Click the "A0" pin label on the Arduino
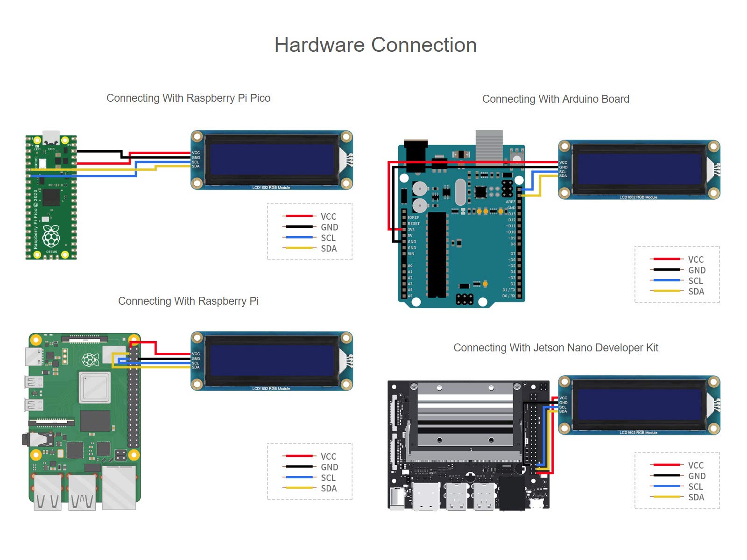Viewport: 747px width, 560px height. 410,266
